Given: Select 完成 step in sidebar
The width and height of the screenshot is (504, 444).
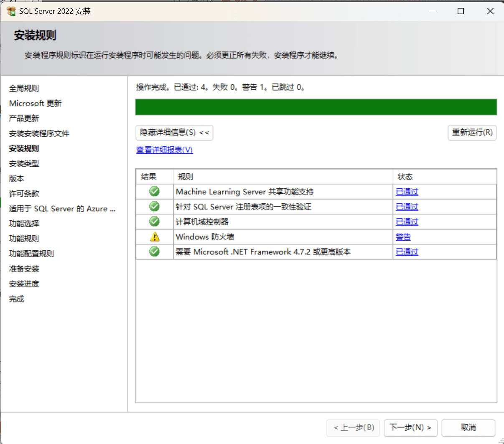Looking at the screenshot, I should click(x=17, y=299).
